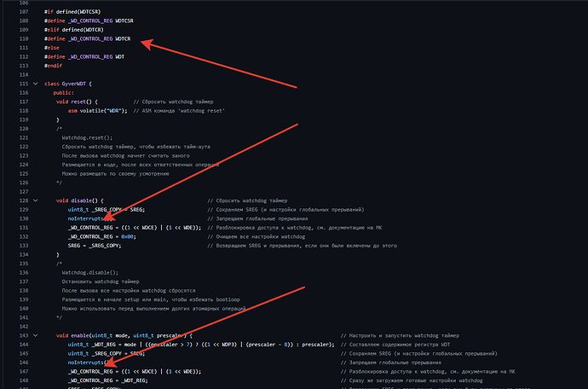Screen dimensions: 588x389
Task: Click 'uint8_t _SREG_COPY = SREG;' on line 129
Action: pyautogui.click(x=107, y=210)
